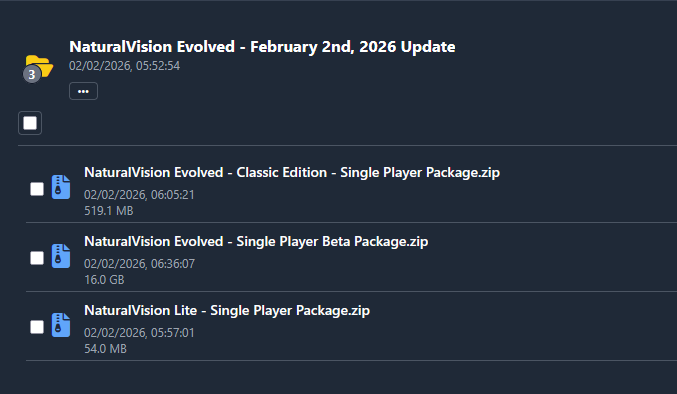Click the 54.0 MB file size text
Screen dimensions: 677x394
[x=105, y=349]
